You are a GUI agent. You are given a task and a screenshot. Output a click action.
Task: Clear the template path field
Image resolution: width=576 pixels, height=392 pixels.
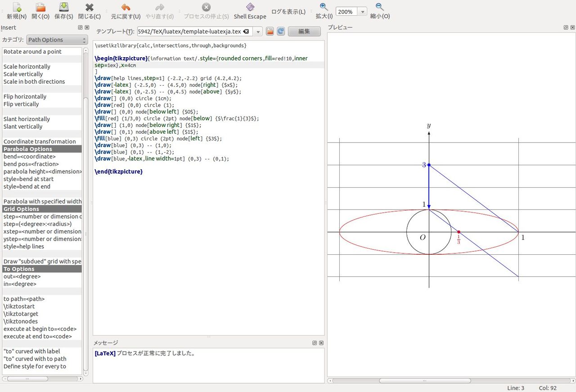coord(246,32)
